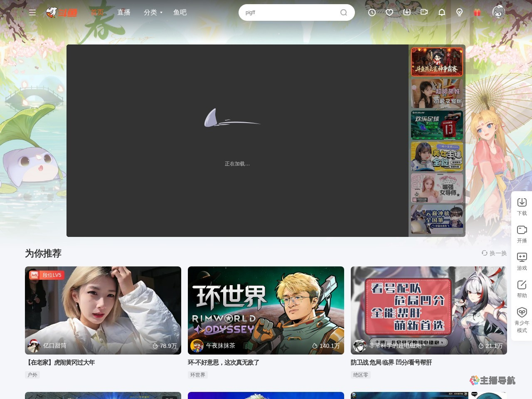The image size is (532, 399).
Task: Open the 鱼吧 menu item
Action: click(x=180, y=12)
